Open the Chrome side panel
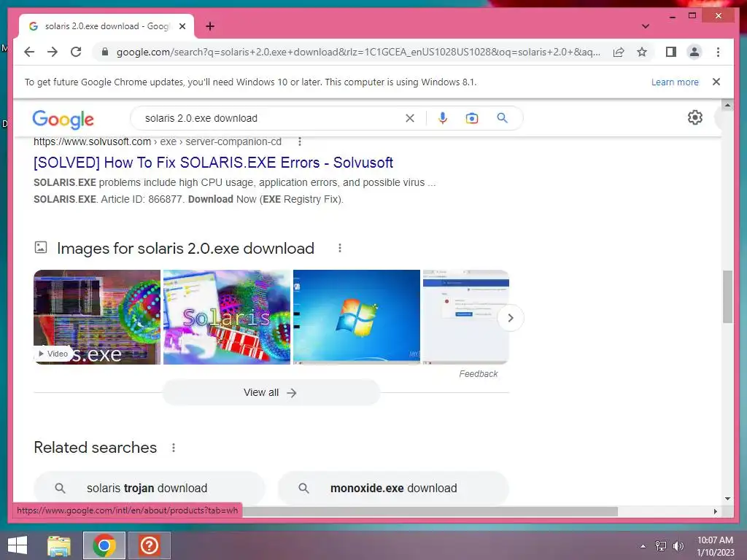Screen dimensions: 747x560 [671, 52]
